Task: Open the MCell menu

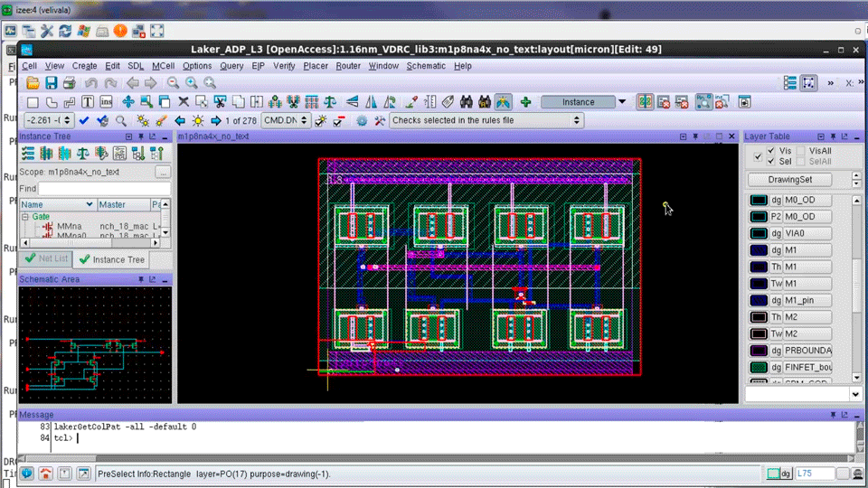Action: [163, 66]
